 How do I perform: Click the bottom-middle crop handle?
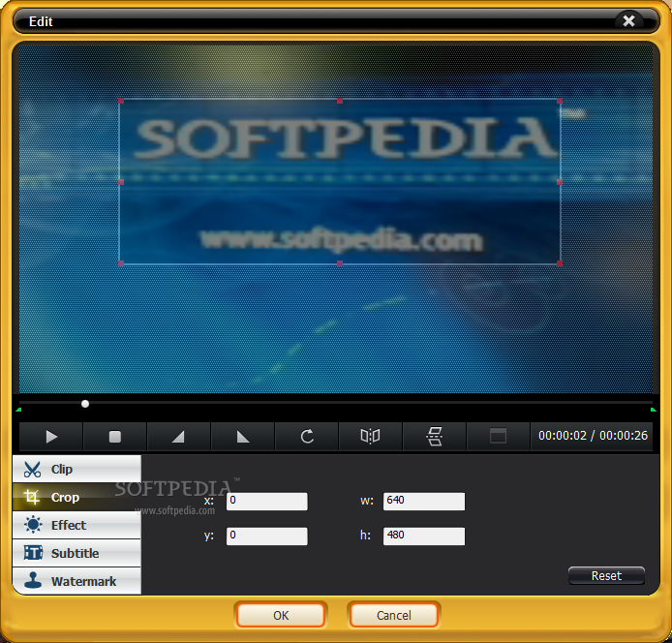point(340,263)
